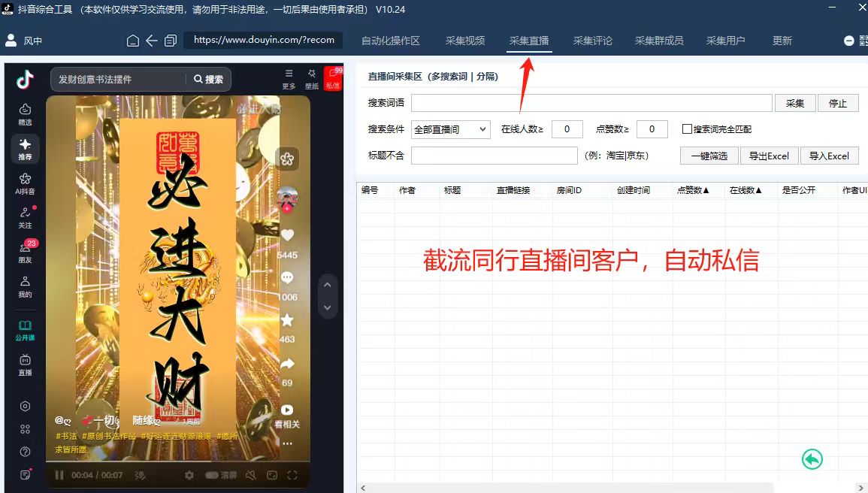
Task: Open 私信 messages icon with 99 badge
Action: (x=333, y=77)
